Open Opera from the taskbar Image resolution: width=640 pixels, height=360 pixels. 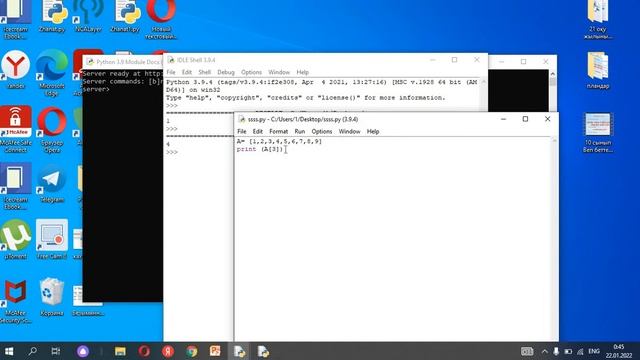[x=144, y=351]
